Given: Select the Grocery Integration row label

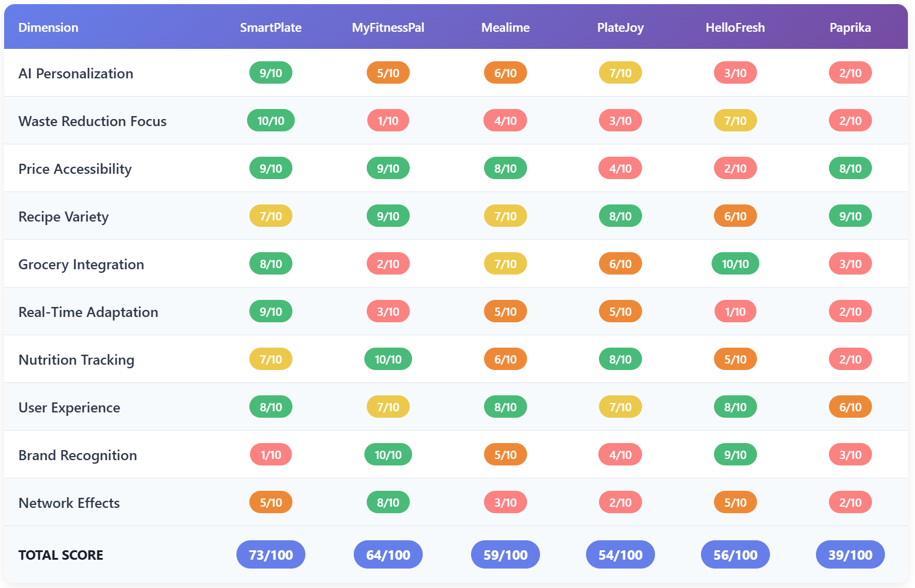Looking at the screenshot, I should click(81, 265).
